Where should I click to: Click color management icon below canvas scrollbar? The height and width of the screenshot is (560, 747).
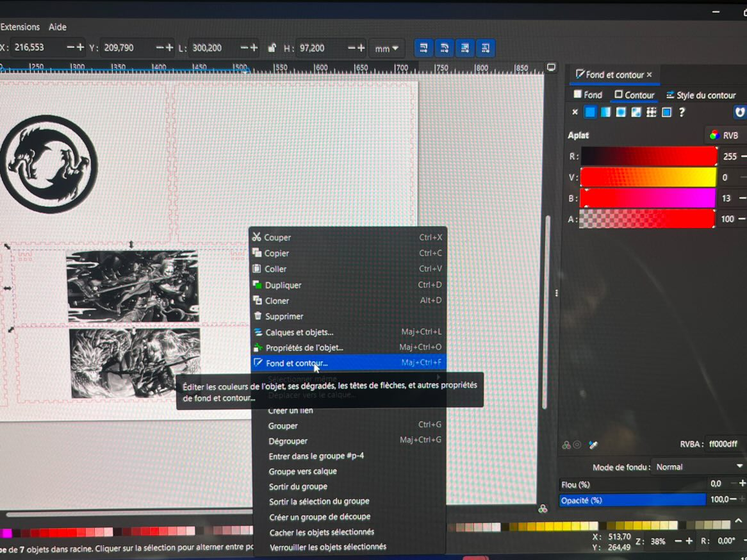(543, 509)
